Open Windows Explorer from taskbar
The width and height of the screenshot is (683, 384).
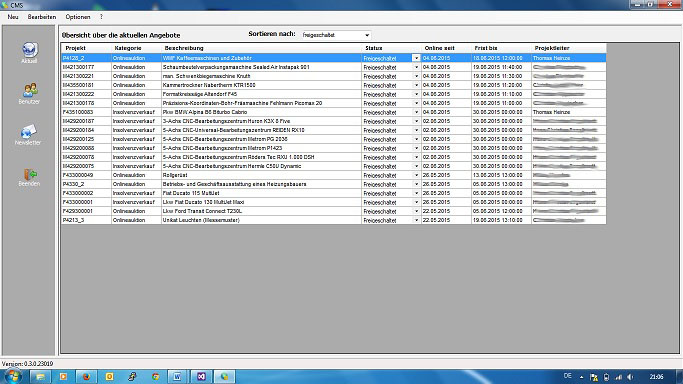tap(40, 377)
